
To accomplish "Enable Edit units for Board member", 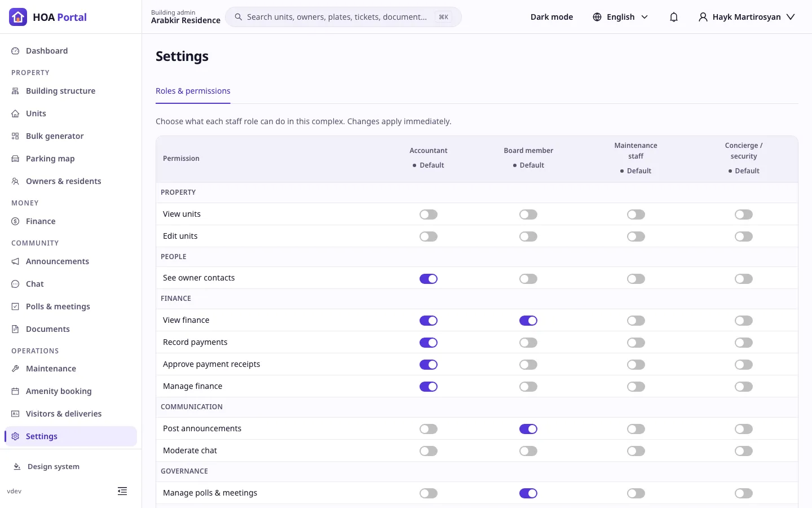I will click(x=528, y=237).
